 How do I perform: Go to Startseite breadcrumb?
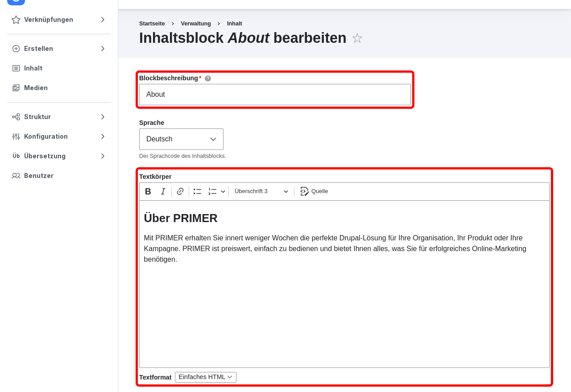[x=152, y=24]
